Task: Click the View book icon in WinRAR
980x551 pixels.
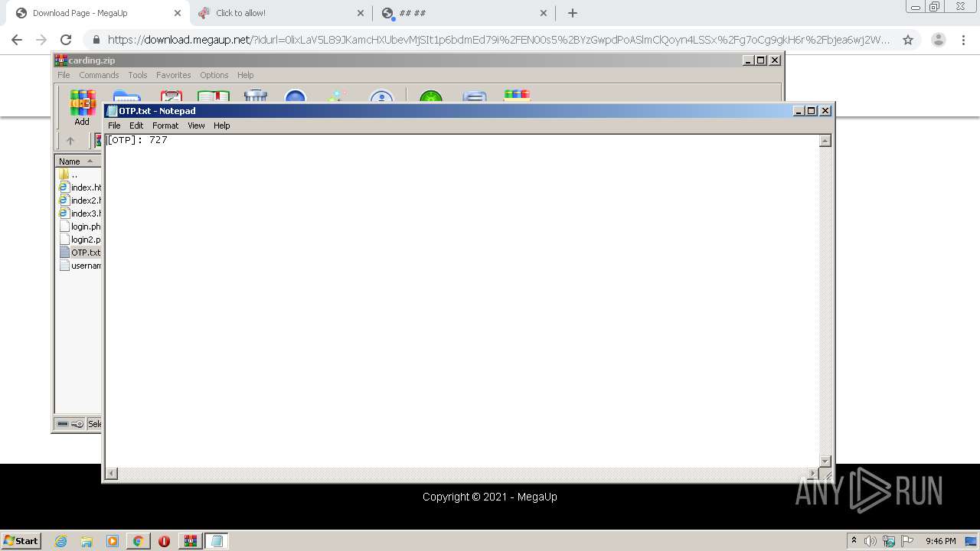Action: pos(214,96)
